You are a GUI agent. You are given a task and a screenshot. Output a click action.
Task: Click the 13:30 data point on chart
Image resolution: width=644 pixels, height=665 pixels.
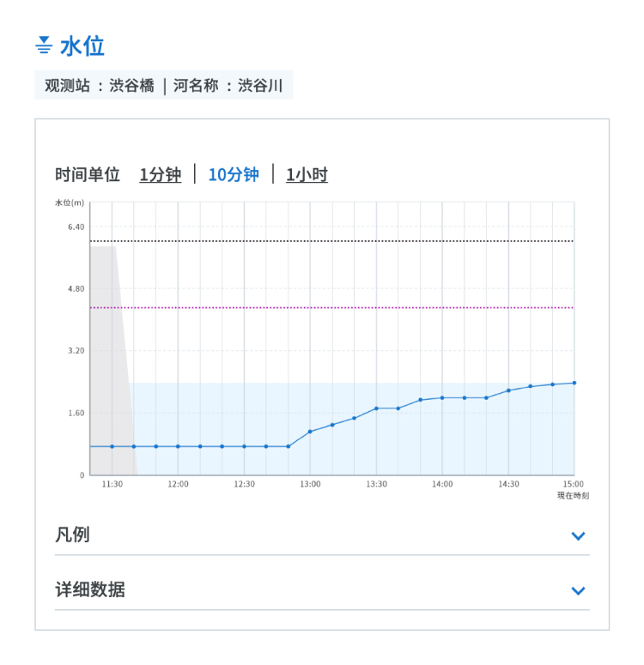[376, 408]
